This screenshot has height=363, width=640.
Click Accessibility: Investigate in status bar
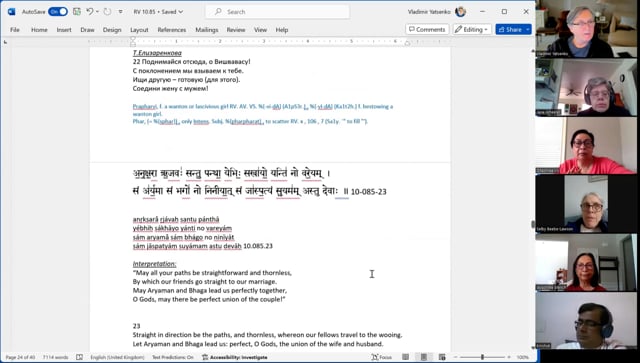[235, 357]
